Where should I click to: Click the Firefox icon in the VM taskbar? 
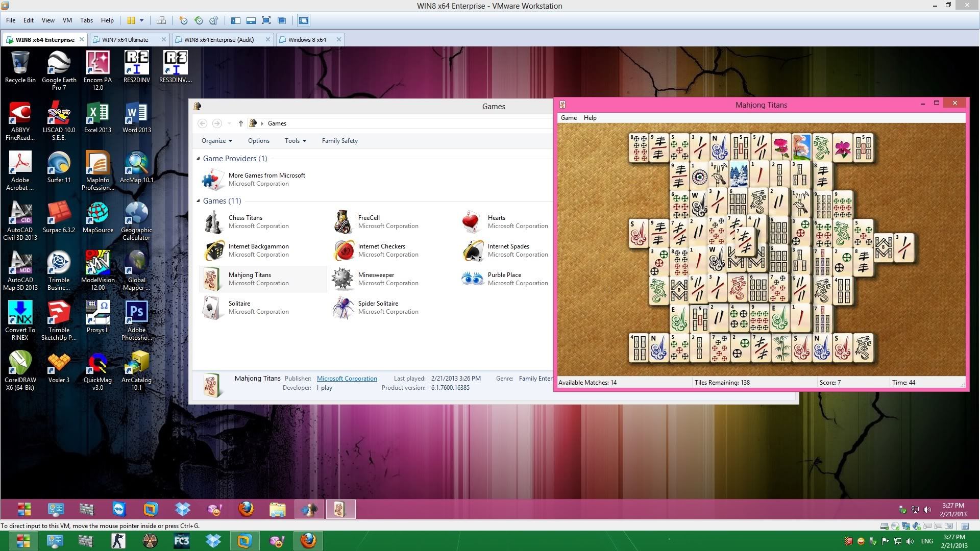click(x=246, y=509)
